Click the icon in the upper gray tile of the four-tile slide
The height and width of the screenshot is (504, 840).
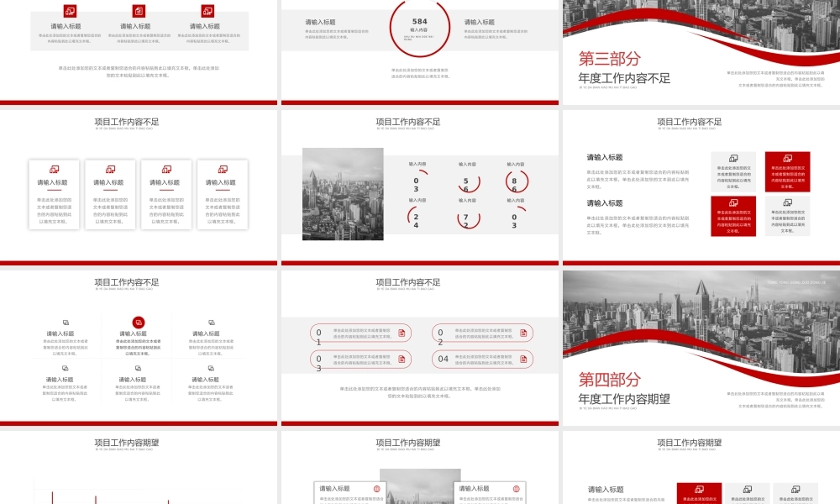(733, 159)
